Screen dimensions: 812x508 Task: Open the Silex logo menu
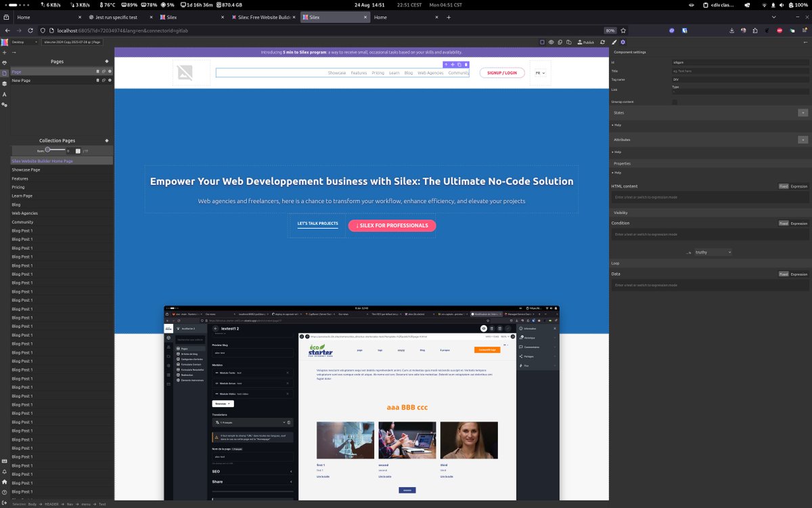pos(4,42)
